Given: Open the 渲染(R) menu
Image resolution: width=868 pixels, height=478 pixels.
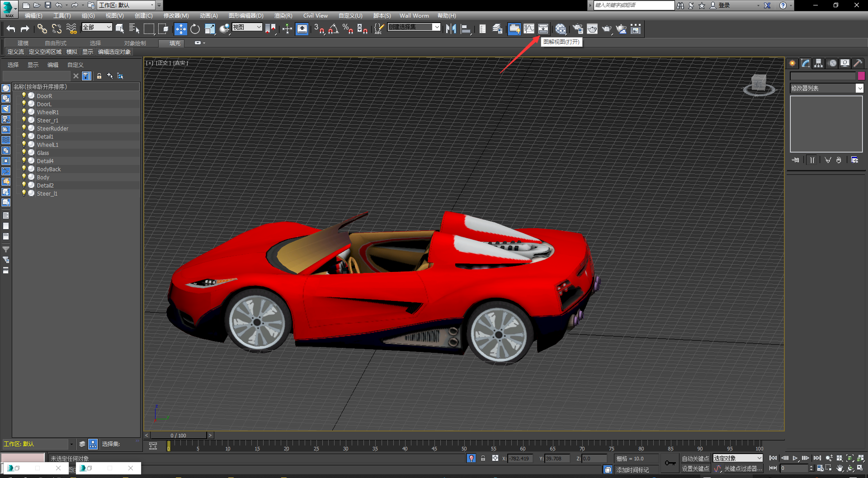Looking at the screenshot, I should tap(283, 15).
